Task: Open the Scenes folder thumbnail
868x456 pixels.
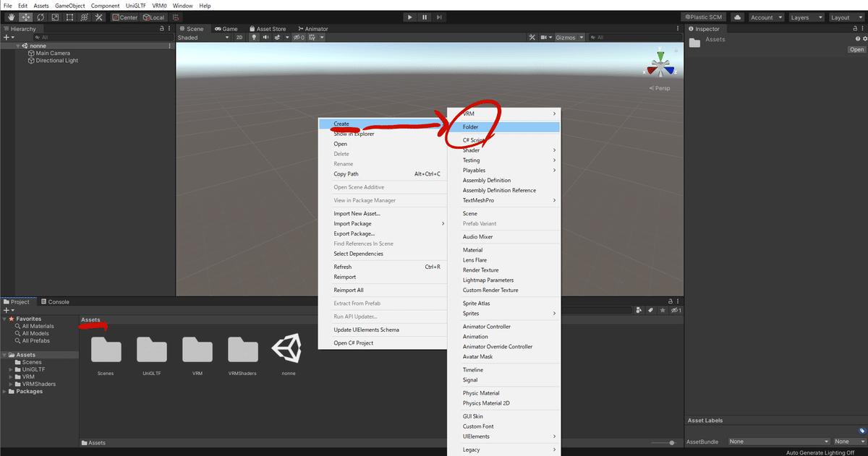Action: pos(106,350)
